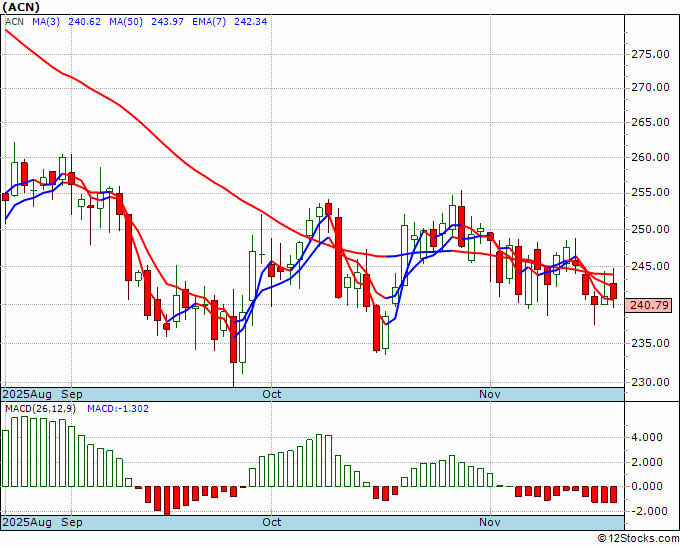The image size is (680, 546).
Task: Click the MA(50) legend label
Action: (x=126, y=22)
